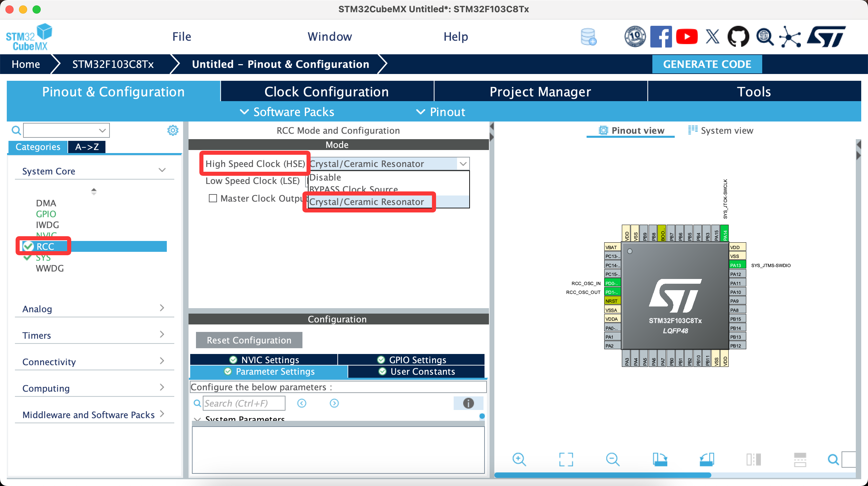This screenshot has height=486, width=868.
Task: Rotate the chip view clockwise
Action: point(660,460)
